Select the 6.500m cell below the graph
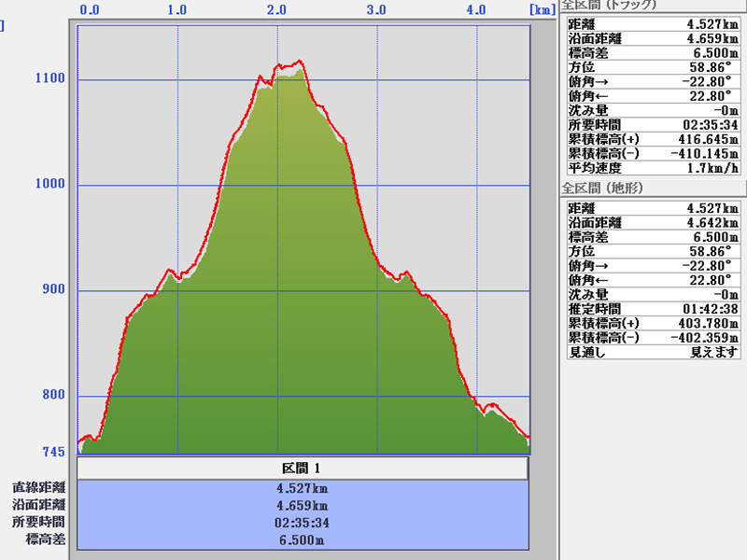 tap(303, 539)
